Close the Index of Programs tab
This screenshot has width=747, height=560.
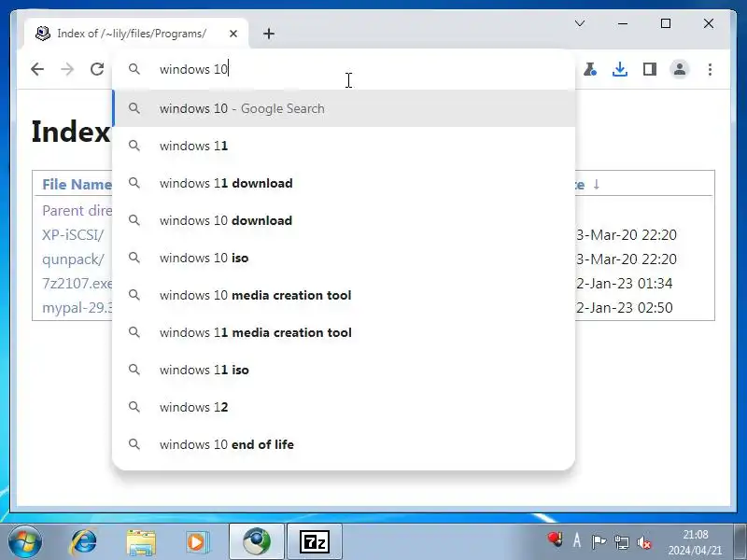pos(233,34)
